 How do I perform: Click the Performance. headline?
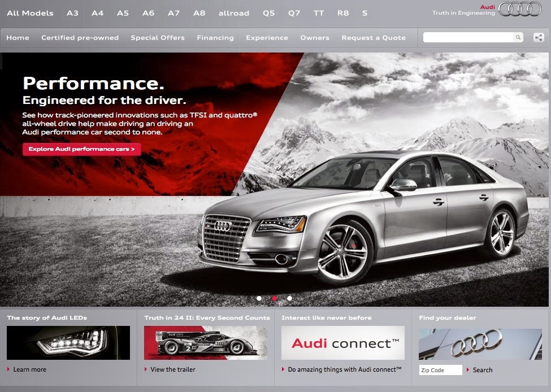[93, 83]
